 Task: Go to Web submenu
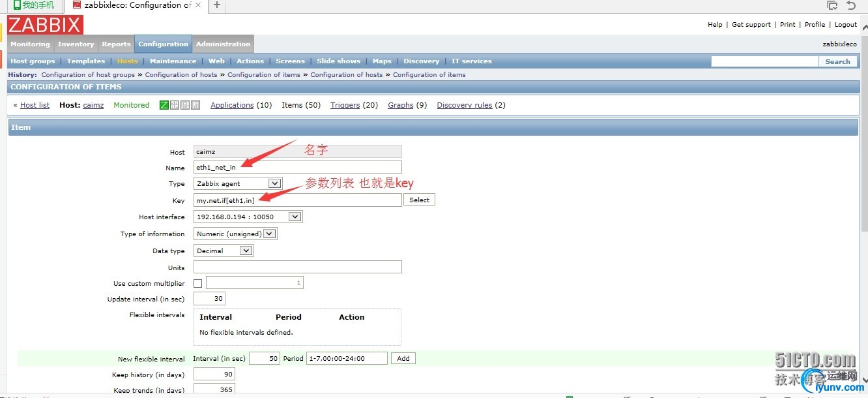(216, 61)
